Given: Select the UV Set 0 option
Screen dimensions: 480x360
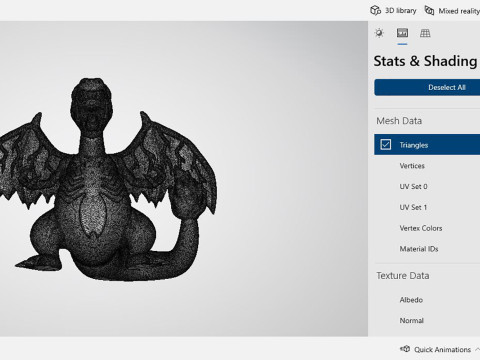Looking at the screenshot, I should pyautogui.click(x=413, y=186).
